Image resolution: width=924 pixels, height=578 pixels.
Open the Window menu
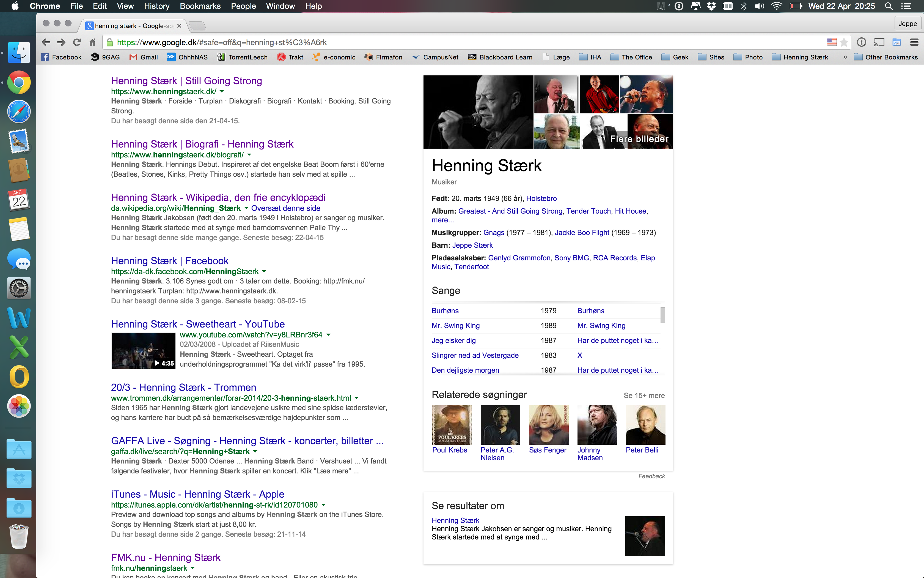280,6
